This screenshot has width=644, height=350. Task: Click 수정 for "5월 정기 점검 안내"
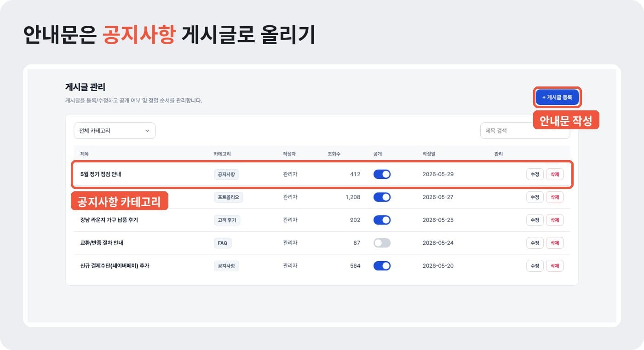(535, 174)
